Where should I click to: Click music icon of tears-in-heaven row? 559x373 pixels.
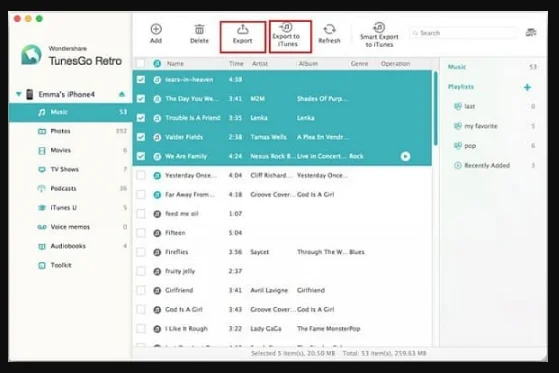point(157,80)
